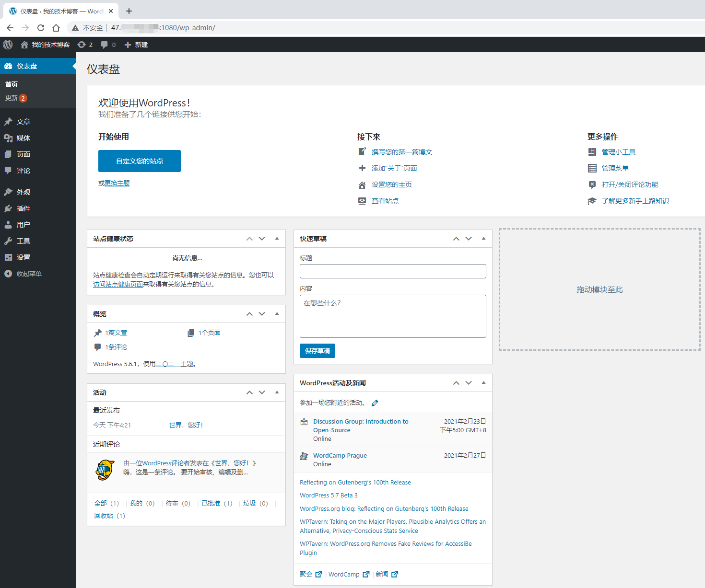Open the WordCamp Prague event link

click(x=340, y=455)
